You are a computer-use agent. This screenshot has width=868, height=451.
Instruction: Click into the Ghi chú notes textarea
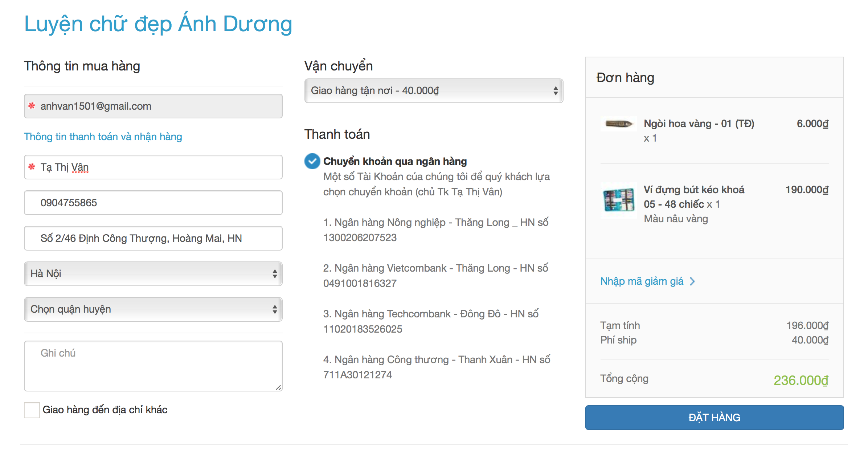153,366
